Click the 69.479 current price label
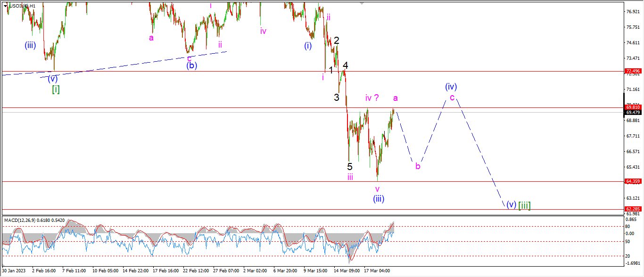 [632, 113]
